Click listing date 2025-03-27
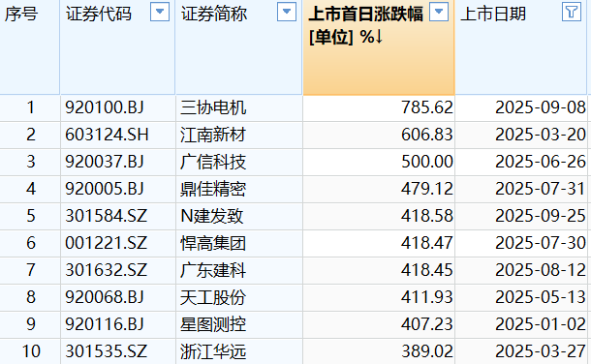The width and height of the screenshot is (591, 364). pyautogui.click(x=541, y=351)
